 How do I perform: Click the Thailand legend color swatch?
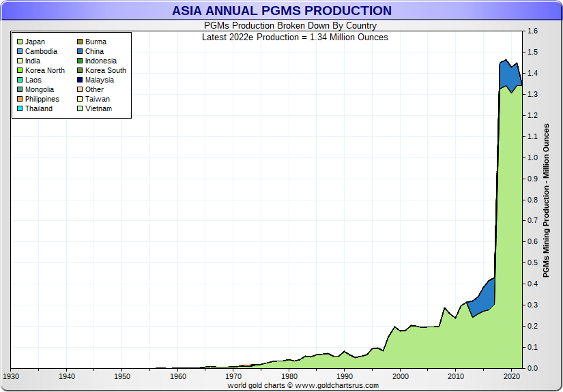tap(19, 108)
